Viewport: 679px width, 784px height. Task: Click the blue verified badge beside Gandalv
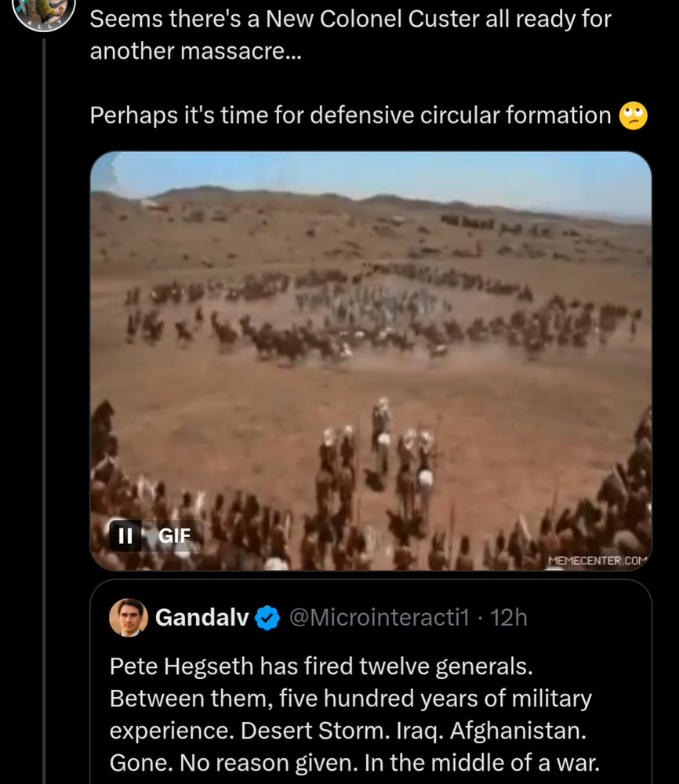click(268, 619)
